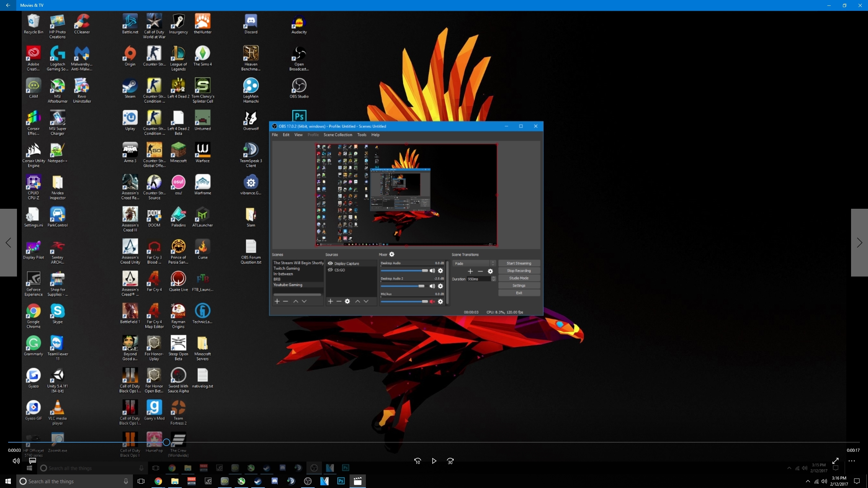Play the paused video

point(434,461)
